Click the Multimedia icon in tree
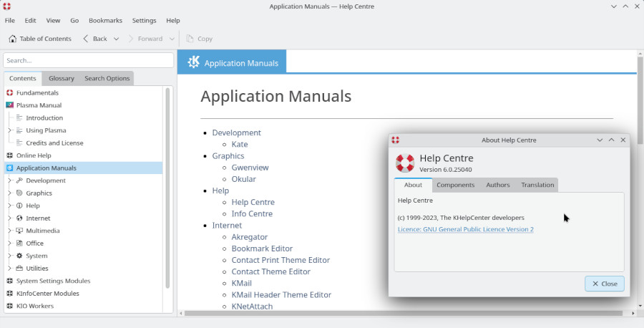Image resolution: width=644 pixels, height=328 pixels. click(x=19, y=231)
